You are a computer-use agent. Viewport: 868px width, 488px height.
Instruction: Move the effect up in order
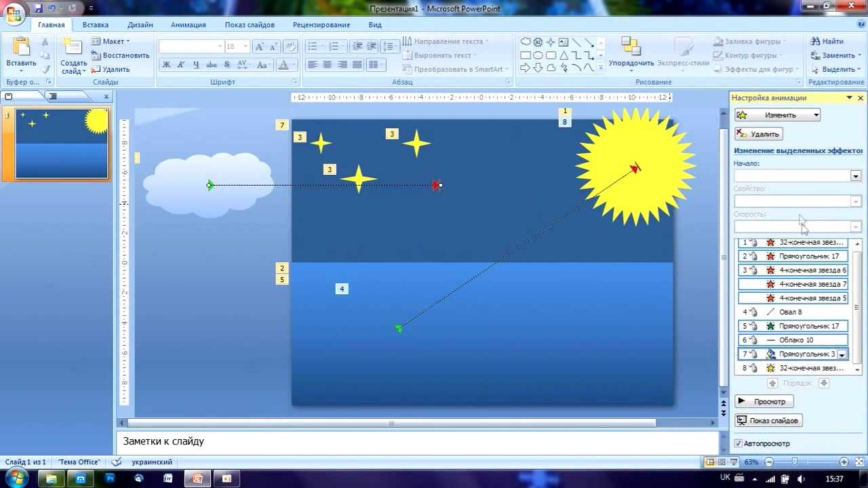tap(772, 383)
